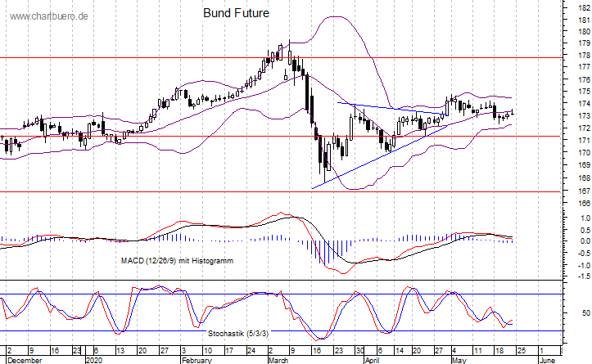Click the Stochastik scale value 50
Viewport: 592px width, 364px height.
[586, 313]
